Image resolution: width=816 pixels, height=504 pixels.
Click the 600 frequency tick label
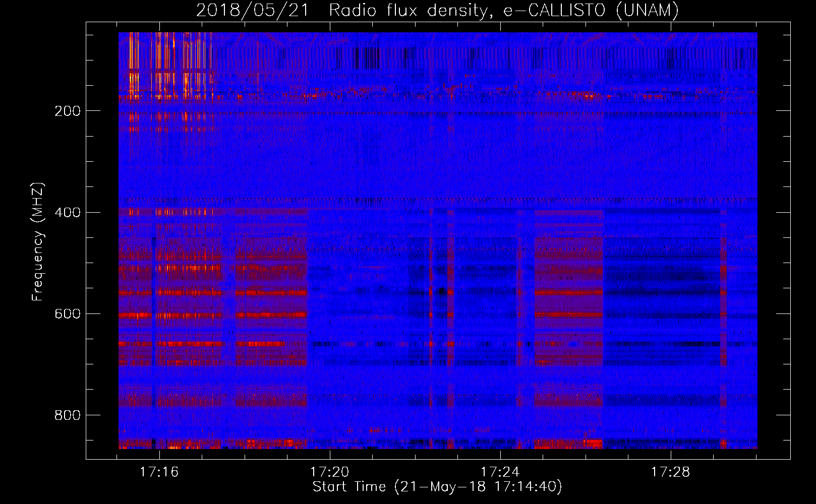pyautogui.click(x=68, y=313)
